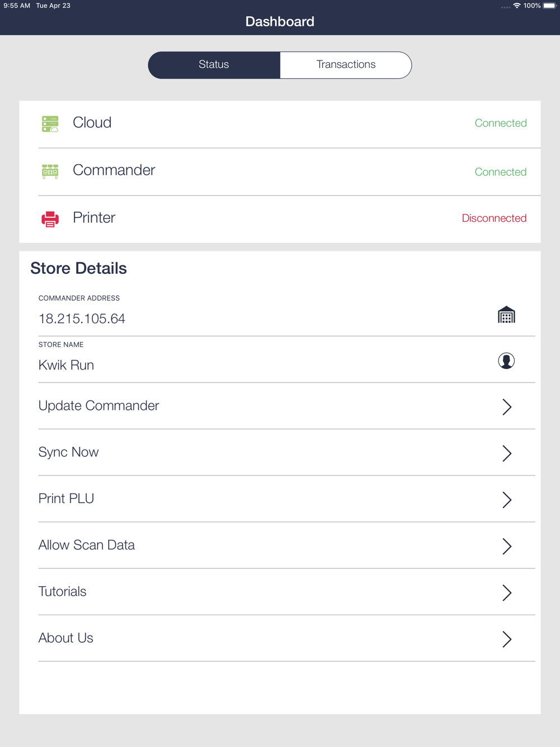Tap the chevron next to Allow Scan Data
Screen dimensions: 560x747
pos(507,546)
